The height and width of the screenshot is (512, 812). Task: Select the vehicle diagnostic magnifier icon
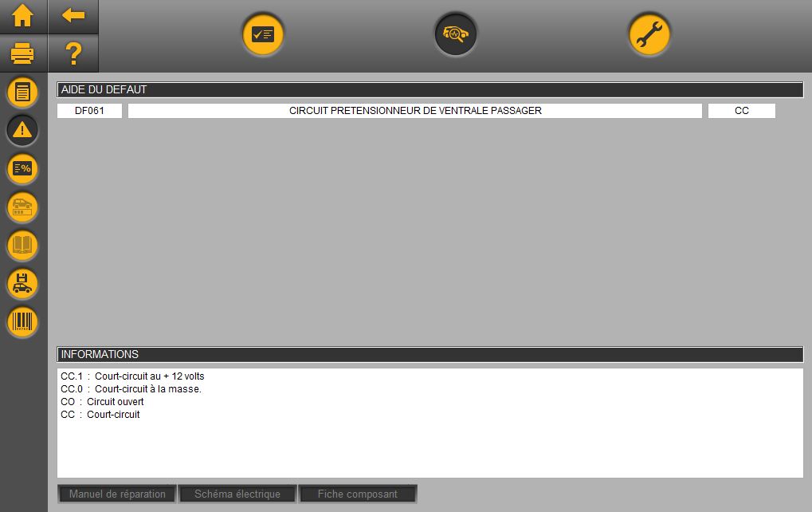point(456,34)
